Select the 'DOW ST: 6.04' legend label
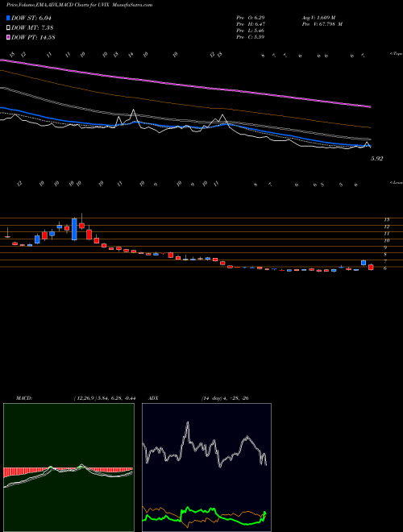Image resolution: width=403 pixels, height=532 pixels. (31, 19)
